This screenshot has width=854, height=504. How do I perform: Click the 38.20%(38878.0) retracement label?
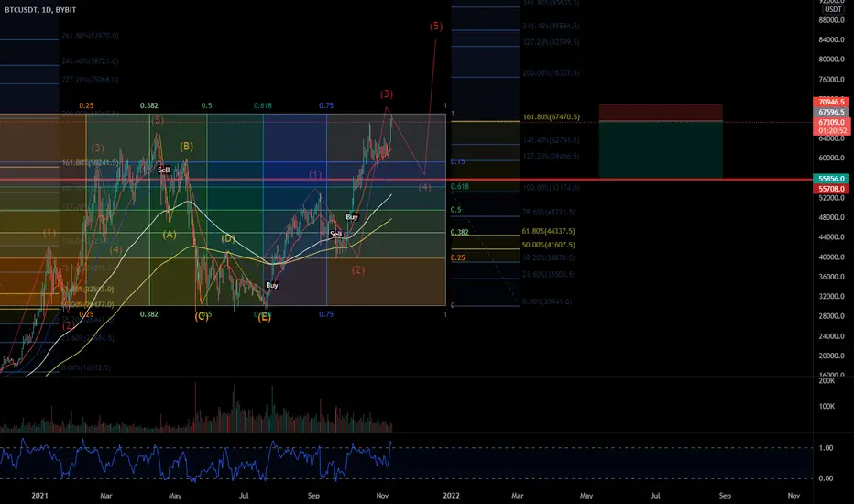click(549, 257)
